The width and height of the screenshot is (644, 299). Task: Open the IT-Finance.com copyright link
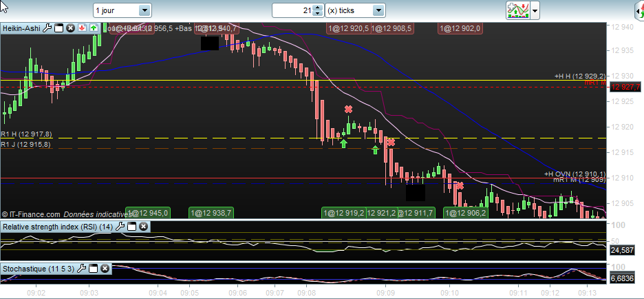[x=31, y=214]
